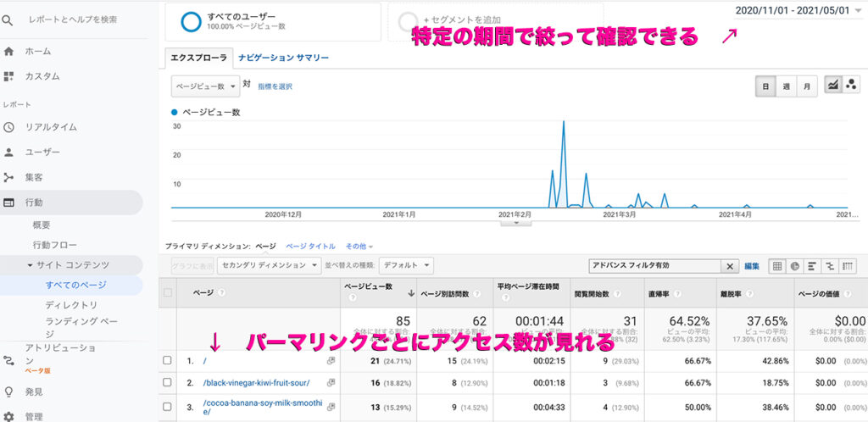Click sort arrow on ページビュー数 column
The height and width of the screenshot is (422, 868).
[x=411, y=294]
